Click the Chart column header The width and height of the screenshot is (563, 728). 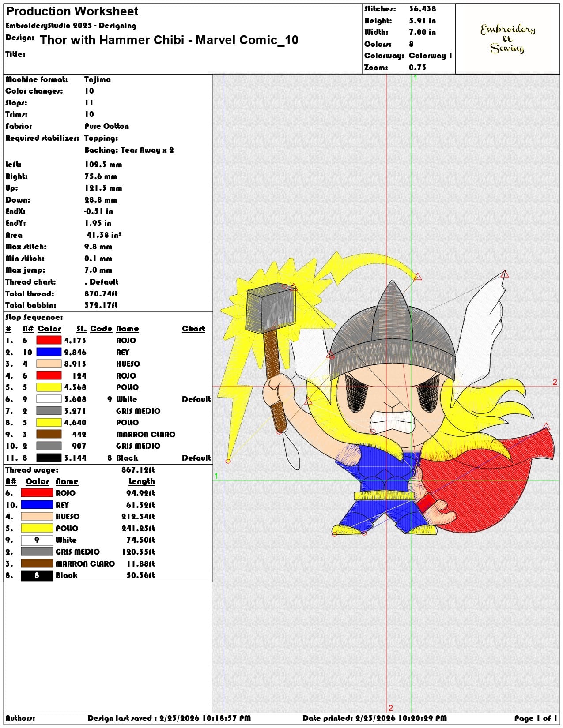(193, 329)
